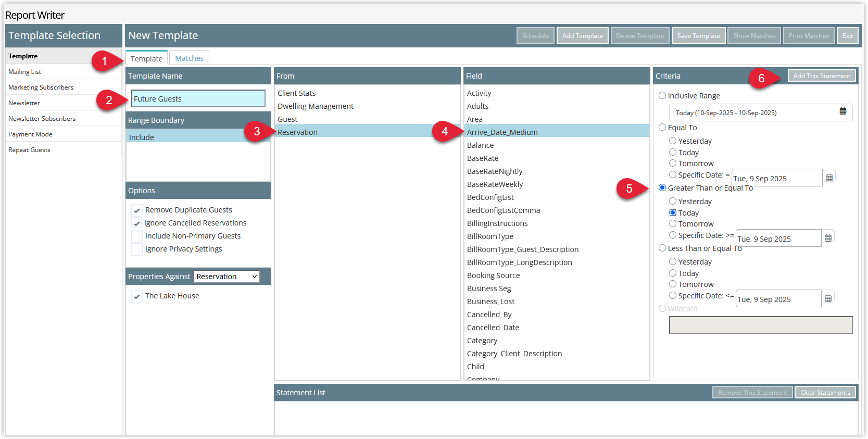Image resolution: width=868 pixels, height=439 pixels.
Task: Uncheck The Lake House property
Action: tap(137, 296)
